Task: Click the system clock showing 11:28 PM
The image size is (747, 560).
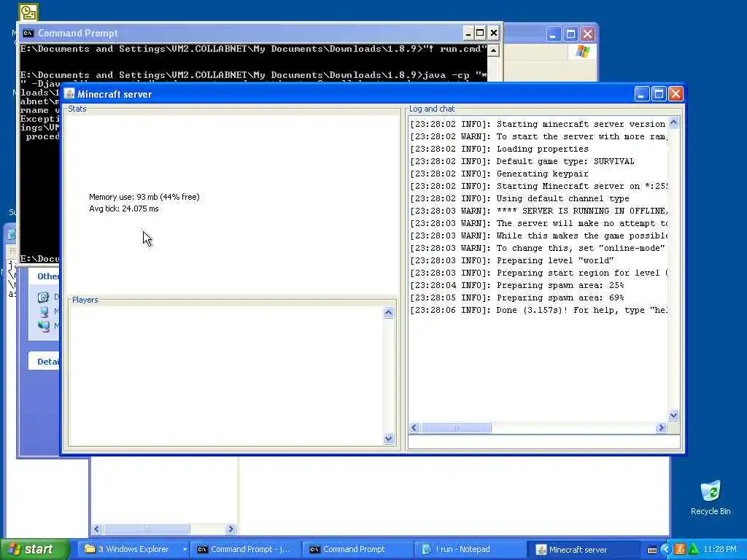Action: [720, 550]
